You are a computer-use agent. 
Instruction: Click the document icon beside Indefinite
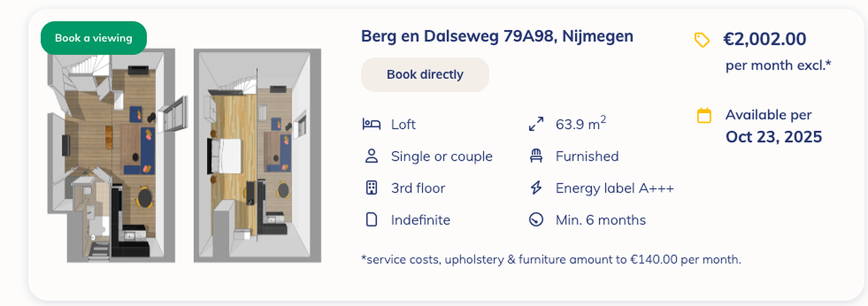(x=371, y=220)
